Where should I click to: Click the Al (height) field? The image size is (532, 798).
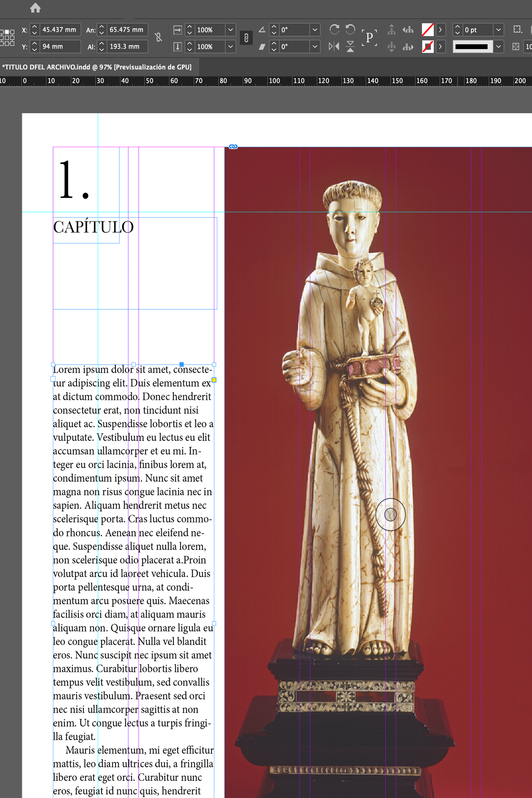(127, 47)
